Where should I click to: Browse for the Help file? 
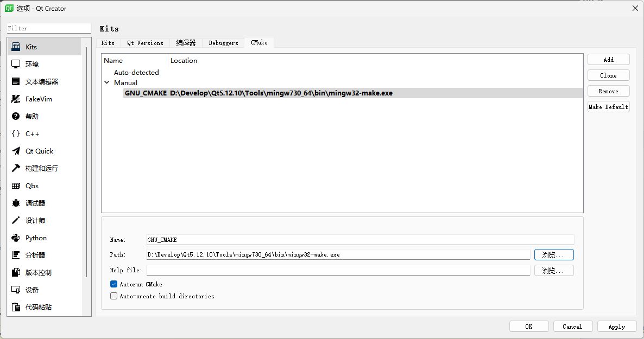coord(554,271)
